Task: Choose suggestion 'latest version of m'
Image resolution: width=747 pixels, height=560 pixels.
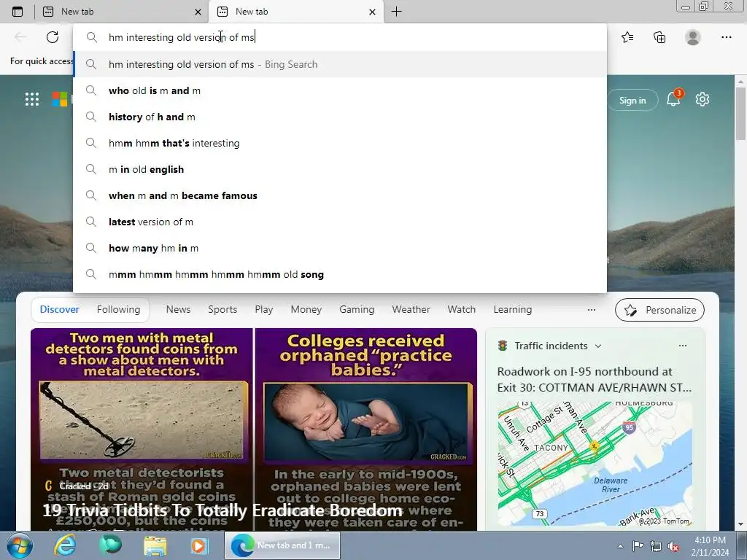Action: coord(341,222)
